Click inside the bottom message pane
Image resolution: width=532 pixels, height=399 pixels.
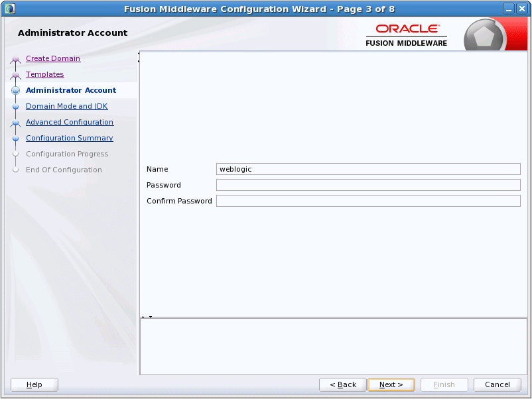click(x=334, y=347)
